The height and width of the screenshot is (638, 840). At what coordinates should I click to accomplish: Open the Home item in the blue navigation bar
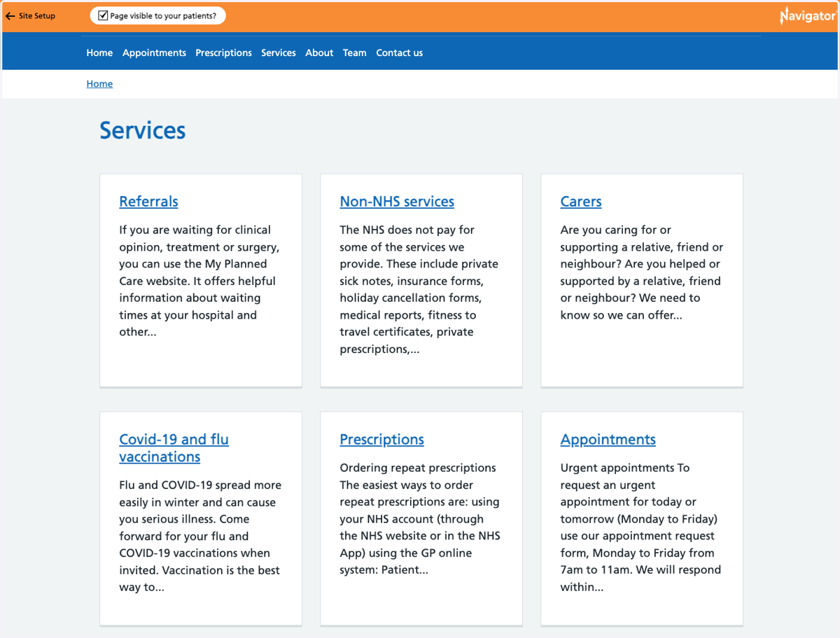[99, 53]
